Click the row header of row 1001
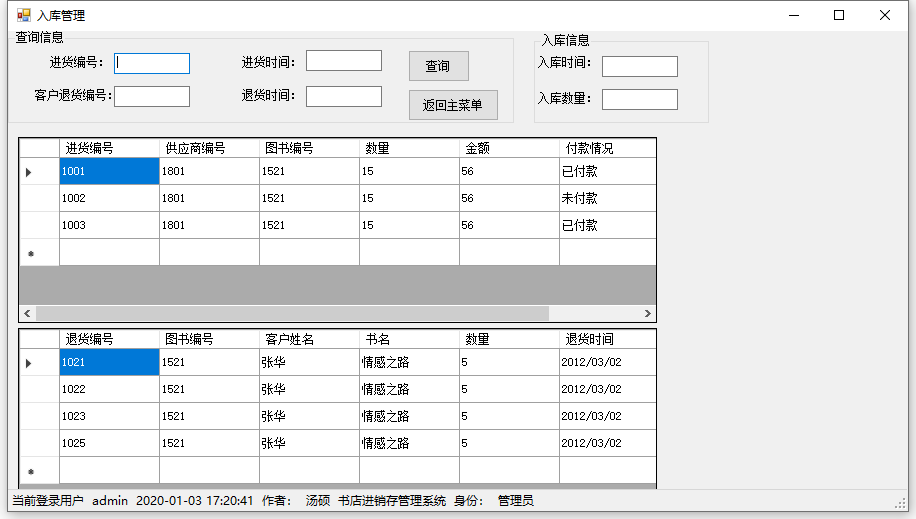Image resolution: width=916 pixels, height=519 pixels. (39, 171)
